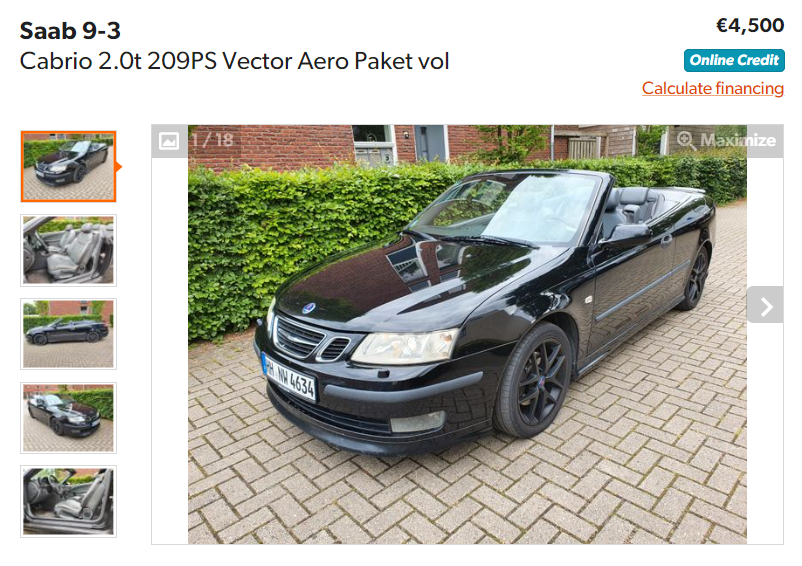
Task: Click the image gallery icon beside 1/18
Action: (169, 141)
